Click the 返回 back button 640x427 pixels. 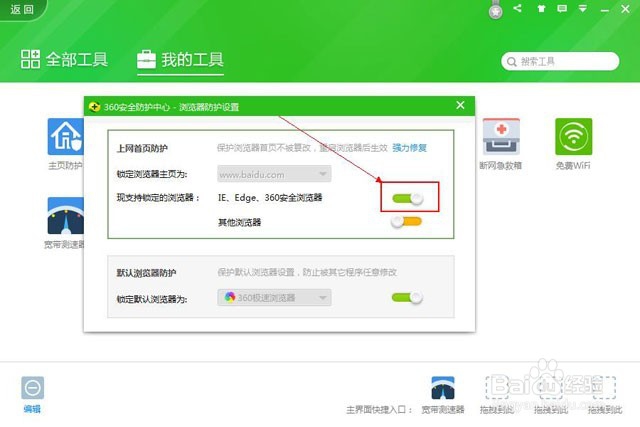(x=22, y=9)
